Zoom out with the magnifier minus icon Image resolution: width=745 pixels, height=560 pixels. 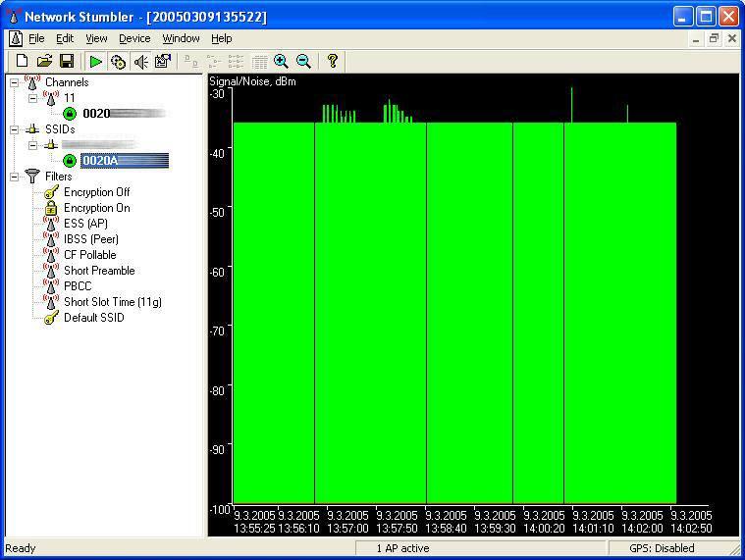point(303,61)
